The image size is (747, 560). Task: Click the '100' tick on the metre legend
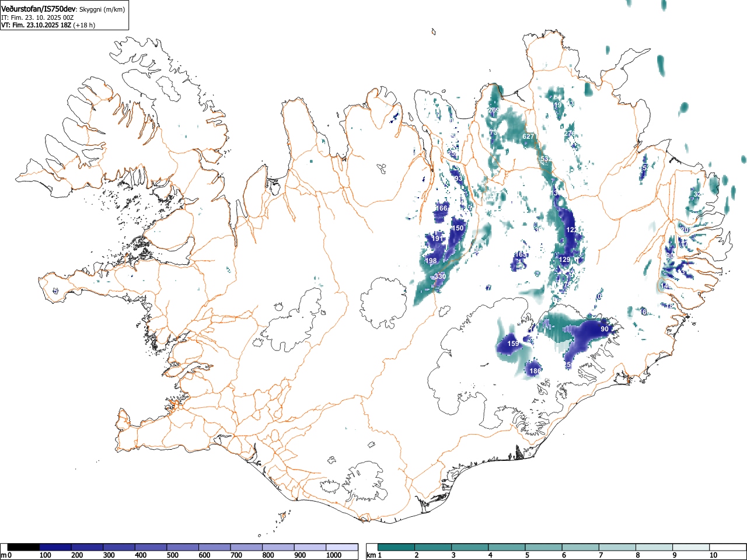45,555
